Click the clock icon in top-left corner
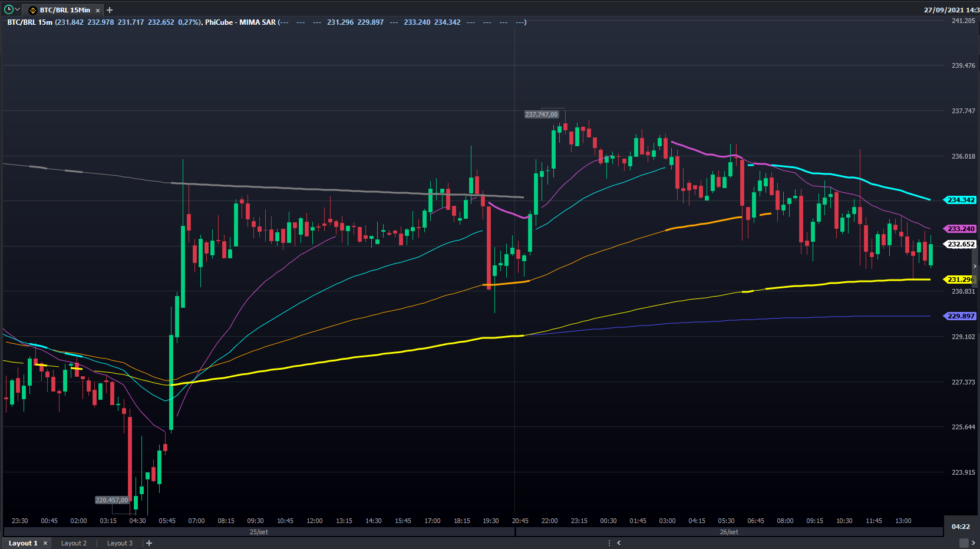The height and width of the screenshot is (549, 980). click(x=9, y=9)
